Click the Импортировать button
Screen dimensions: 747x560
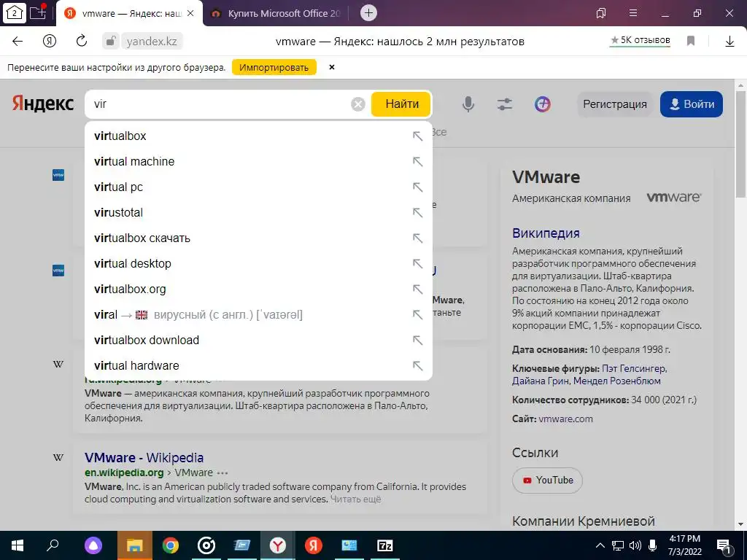point(274,67)
